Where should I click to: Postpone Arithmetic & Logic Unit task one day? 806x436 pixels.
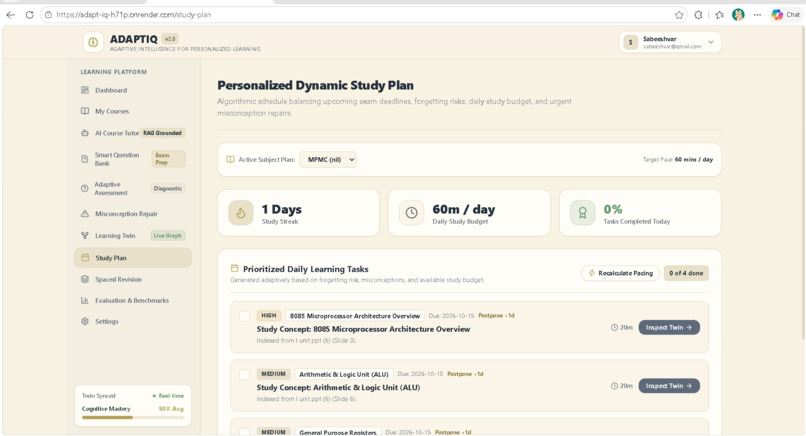(465, 374)
